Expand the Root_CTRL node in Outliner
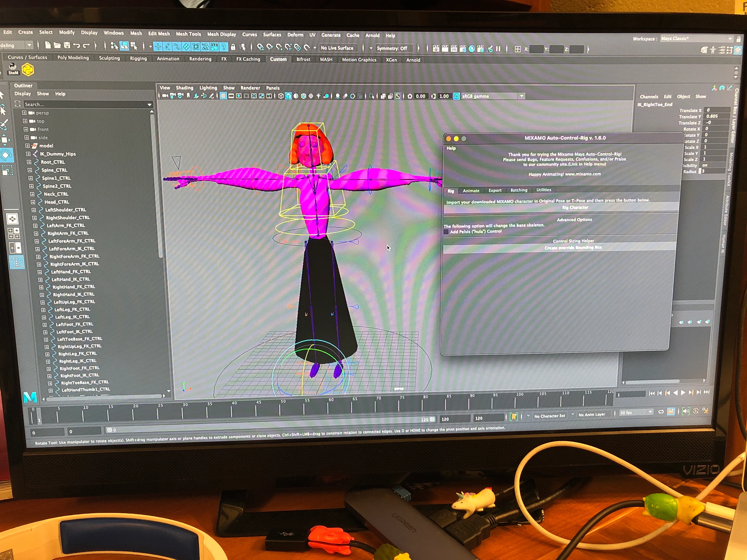 29,162
